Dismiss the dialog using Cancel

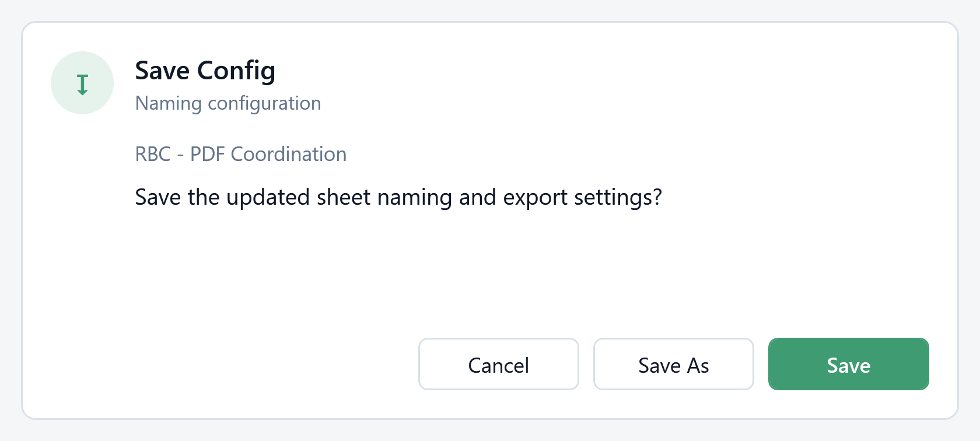pyautogui.click(x=498, y=364)
